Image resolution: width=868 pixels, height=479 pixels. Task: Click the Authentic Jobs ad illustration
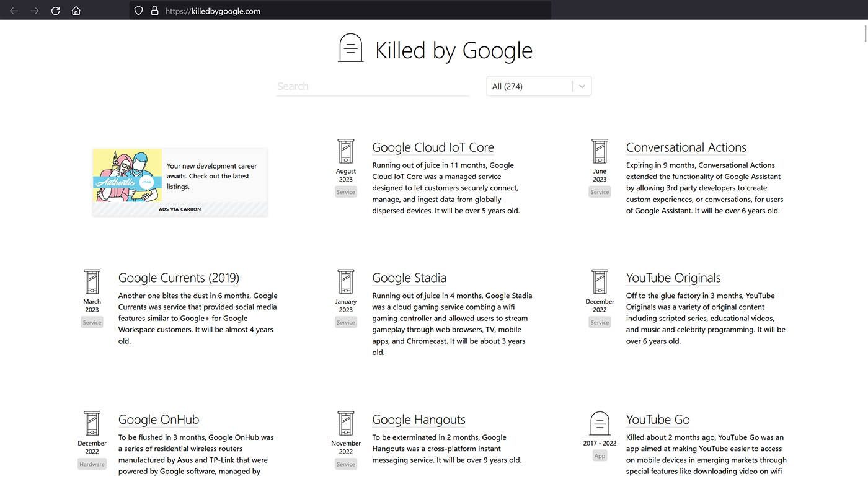(x=127, y=175)
